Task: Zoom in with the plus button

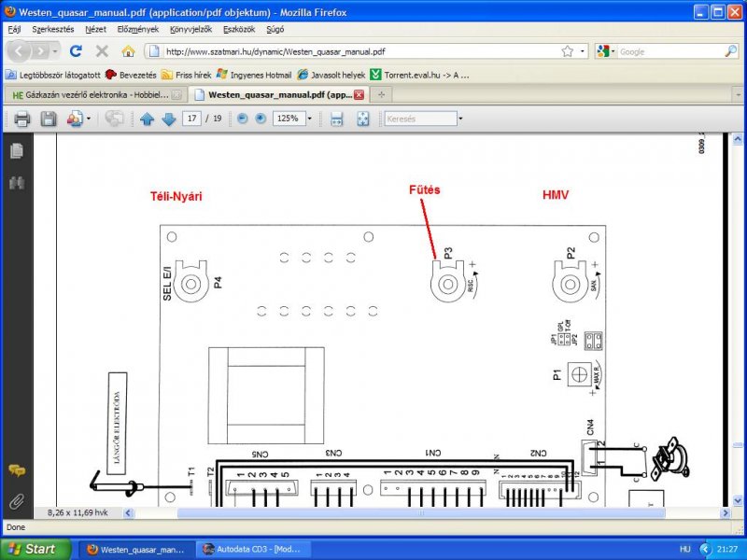Action: click(x=261, y=119)
